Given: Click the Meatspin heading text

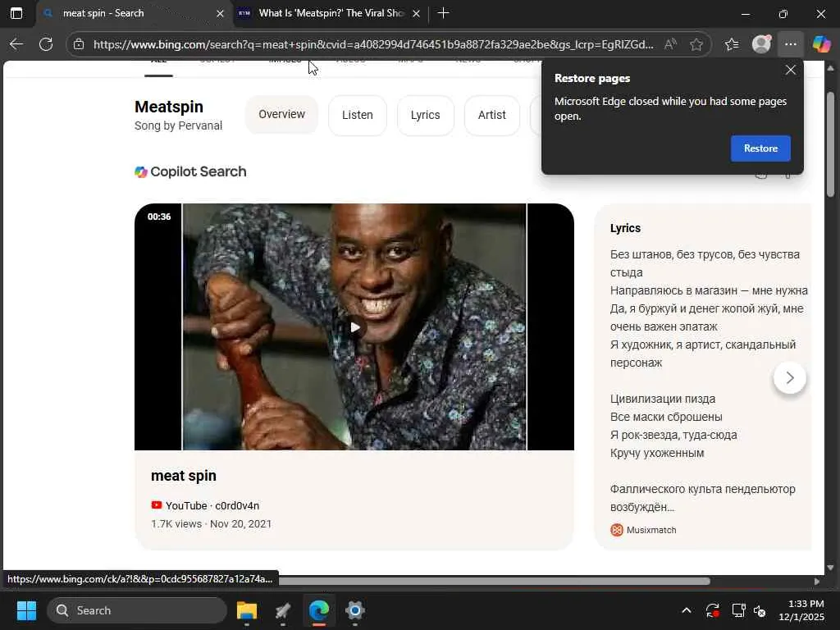Looking at the screenshot, I should click(169, 107).
